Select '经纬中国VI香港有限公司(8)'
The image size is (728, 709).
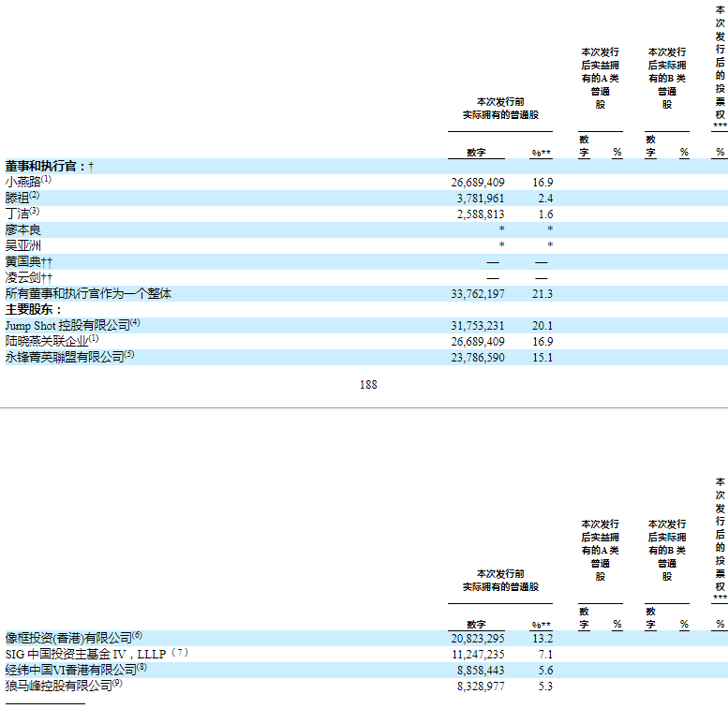click(x=76, y=670)
